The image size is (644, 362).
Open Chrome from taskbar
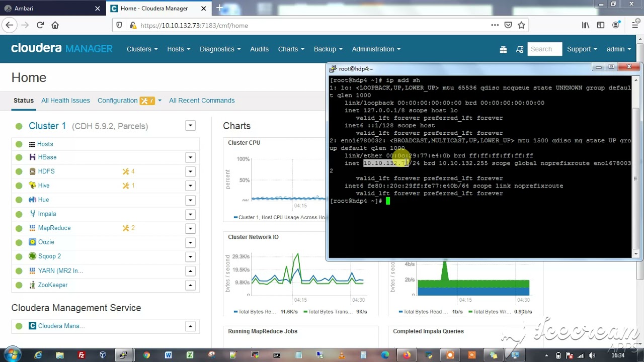pyautogui.click(x=146, y=355)
